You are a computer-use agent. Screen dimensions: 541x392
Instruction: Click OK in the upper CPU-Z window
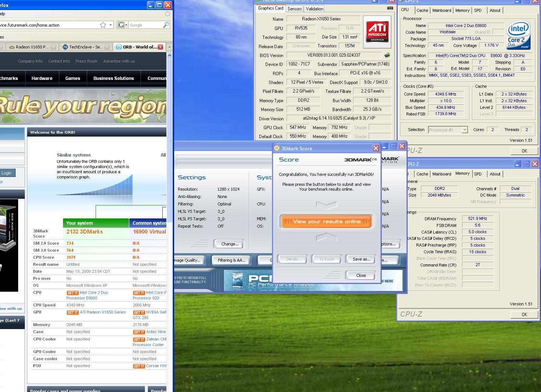click(524, 151)
